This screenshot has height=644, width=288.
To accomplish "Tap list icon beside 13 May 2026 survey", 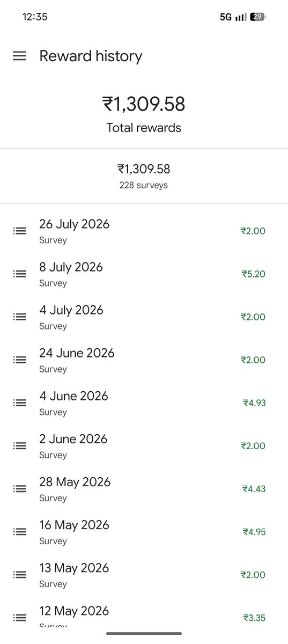I will 19,574.
